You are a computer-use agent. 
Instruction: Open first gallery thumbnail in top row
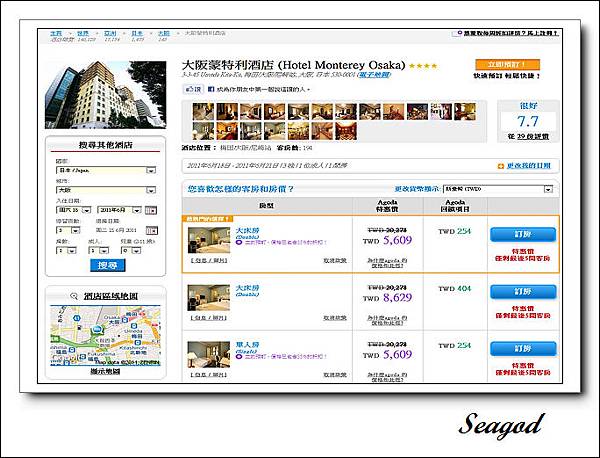click(203, 112)
